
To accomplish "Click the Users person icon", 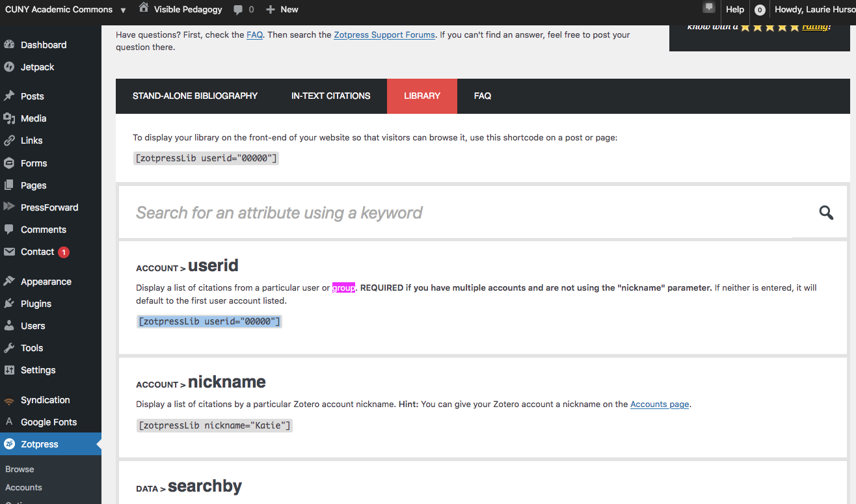I will [9, 326].
